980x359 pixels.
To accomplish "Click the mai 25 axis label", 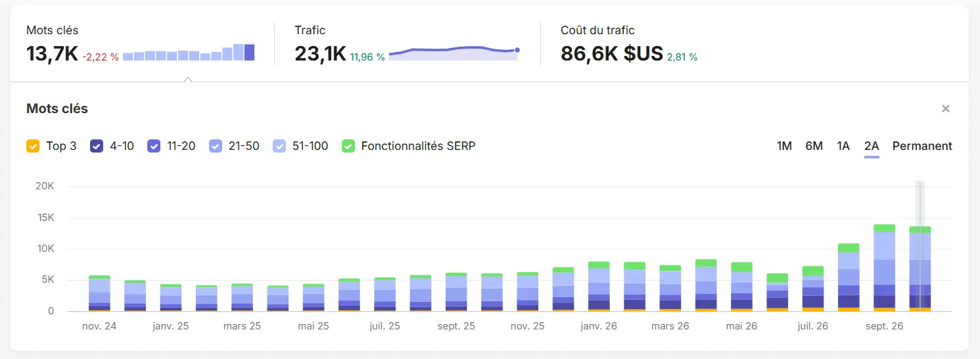I will pos(314,326).
